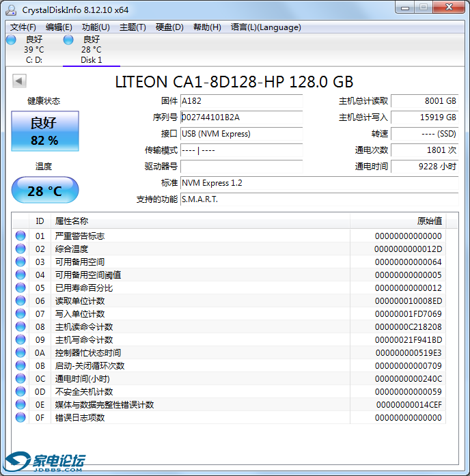Click the status dot for attribute 03
470x476 pixels.
coord(20,262)
